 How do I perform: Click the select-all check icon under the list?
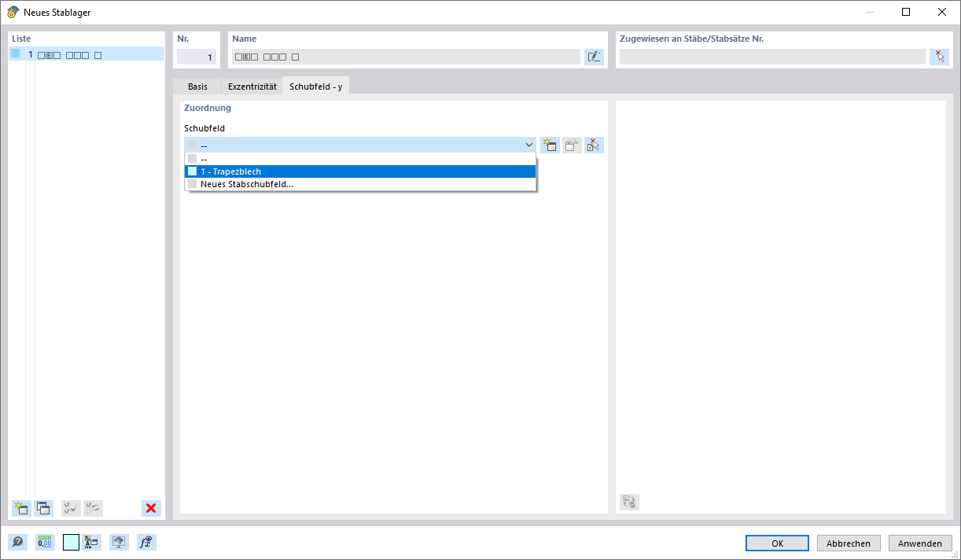click(71, 508)
